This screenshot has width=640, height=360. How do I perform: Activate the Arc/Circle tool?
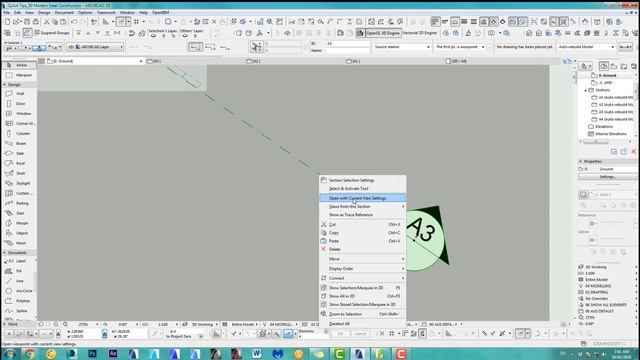[x=19, y=291]
